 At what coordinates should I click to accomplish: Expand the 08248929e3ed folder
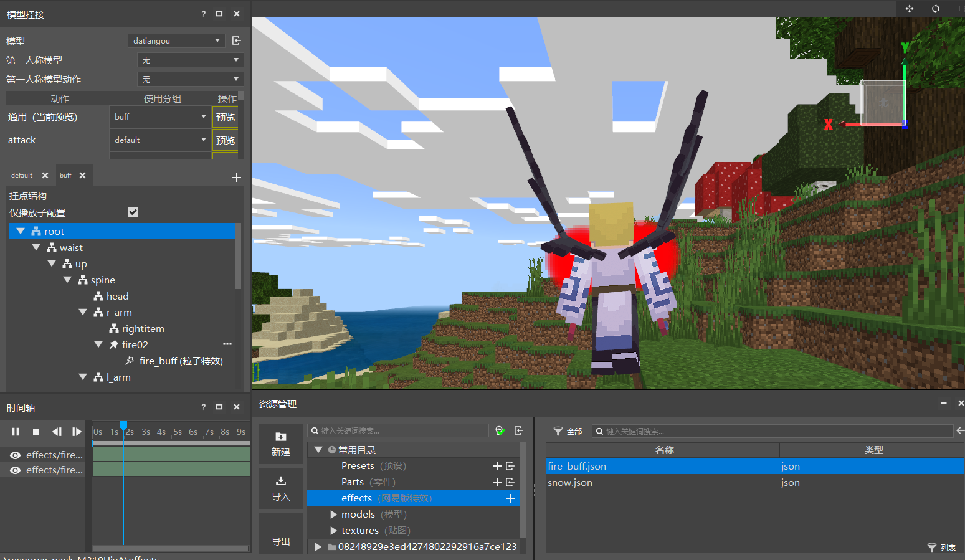318,547
